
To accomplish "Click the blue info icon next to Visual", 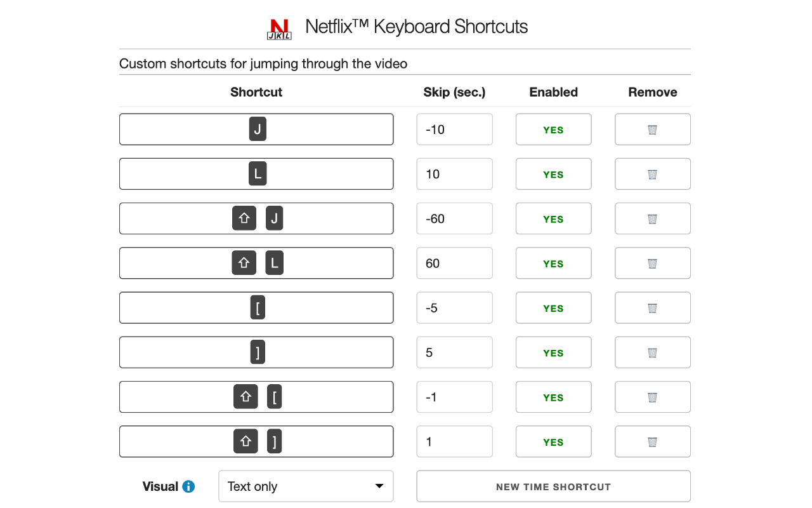I will (189, 486).
